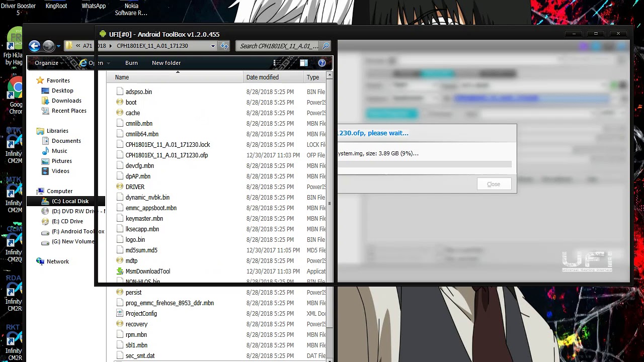Select the file CPH1801EX_11_A.01_171230.ofp
Image resolution: width=644 pixels, height=362 pixels.
pos(167,155)
